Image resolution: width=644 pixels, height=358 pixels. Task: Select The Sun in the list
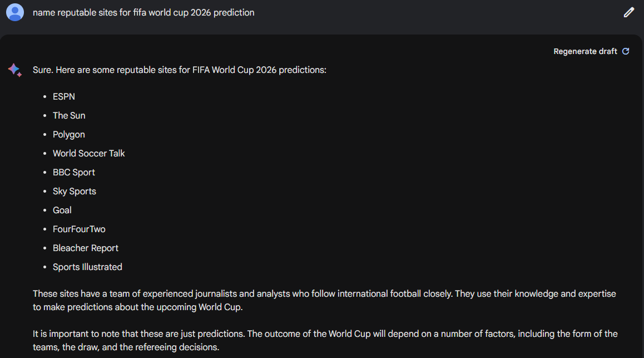(x=69, y=116)
